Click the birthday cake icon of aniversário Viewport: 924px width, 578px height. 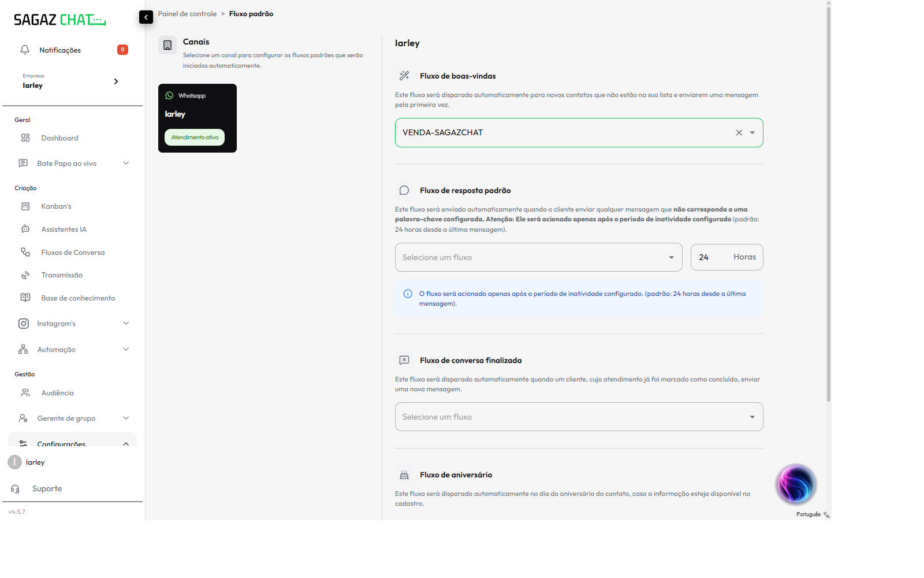click(404, 475)
